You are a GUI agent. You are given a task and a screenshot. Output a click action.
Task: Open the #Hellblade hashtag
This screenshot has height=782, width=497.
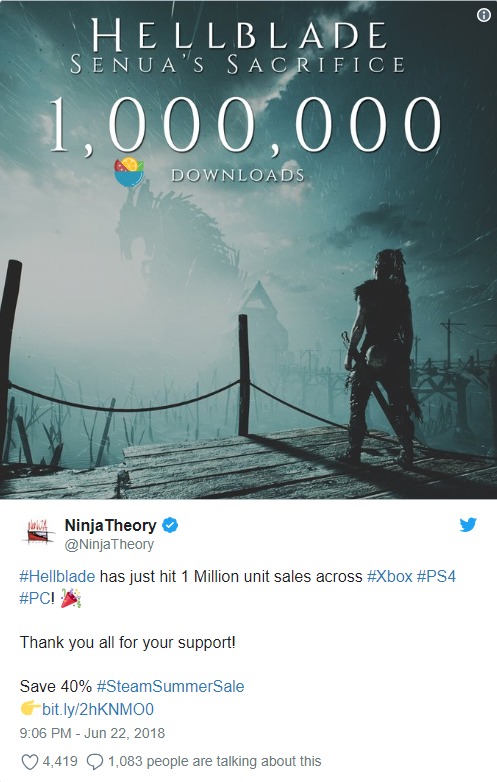[x=57, y=577]
